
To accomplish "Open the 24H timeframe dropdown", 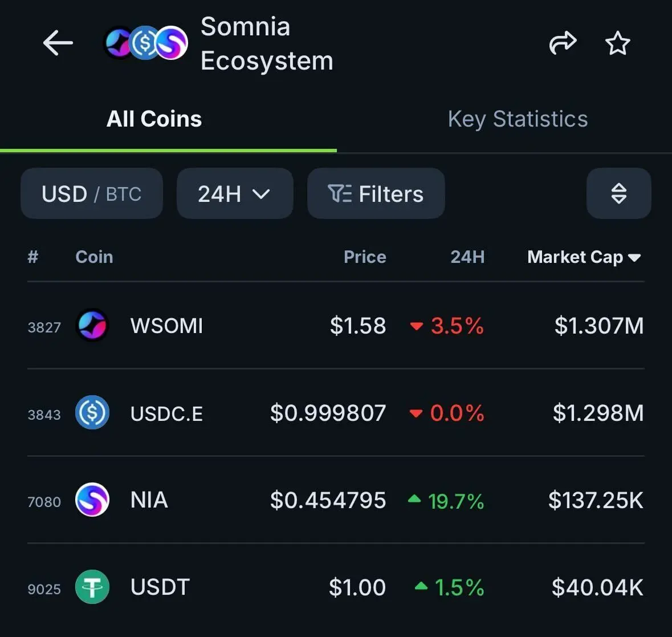I will [x=235, y=194].
